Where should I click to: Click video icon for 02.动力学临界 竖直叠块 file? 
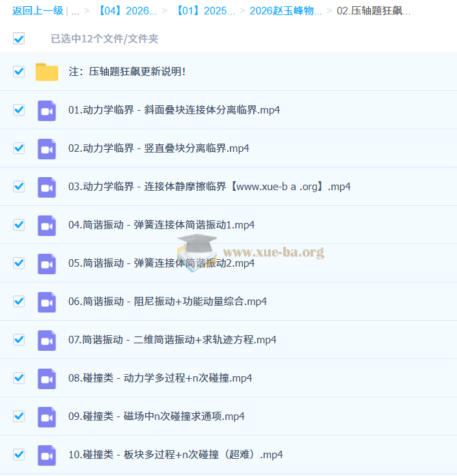(47, 148)
